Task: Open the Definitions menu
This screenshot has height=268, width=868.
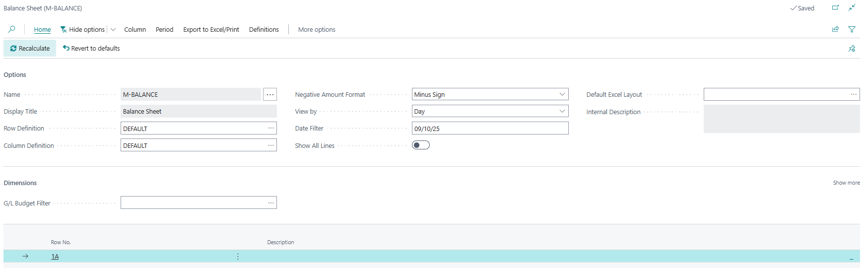Action: 264,30
